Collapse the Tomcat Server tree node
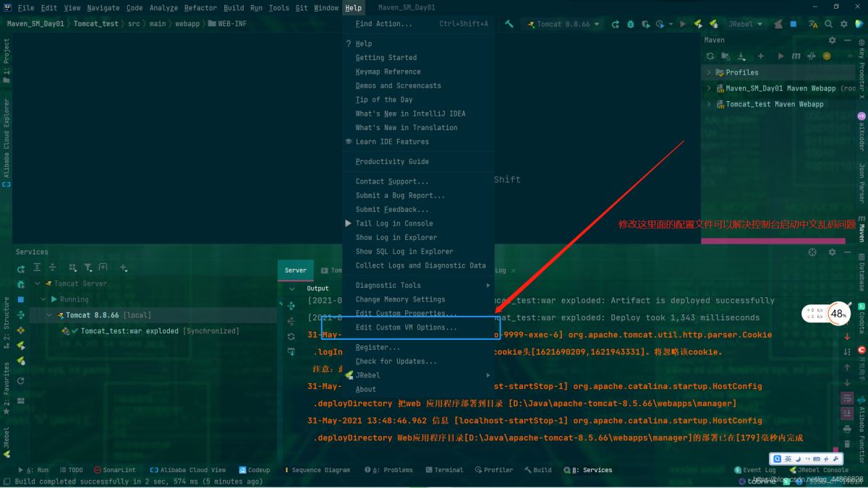This screenshot has width=868, height=488. 37,283
